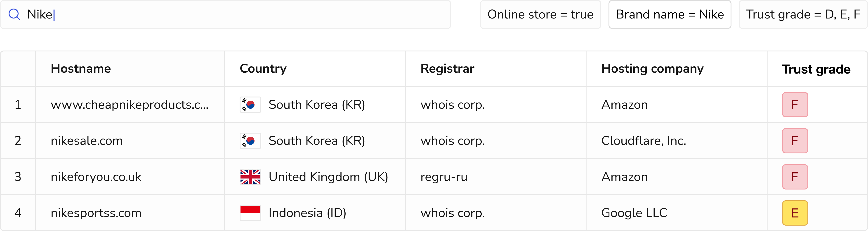Open the Brand name = Nike filter
Image resolution: width=868 pixels, height=231 pixels.
(x=670, y=14)
